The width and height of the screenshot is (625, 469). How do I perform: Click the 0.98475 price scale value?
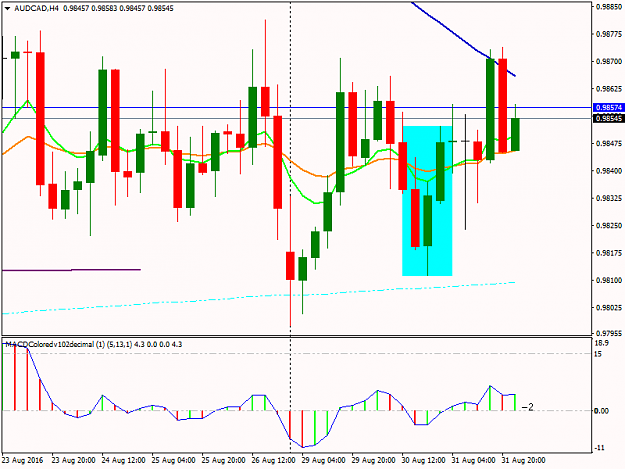tap(609, 143)
